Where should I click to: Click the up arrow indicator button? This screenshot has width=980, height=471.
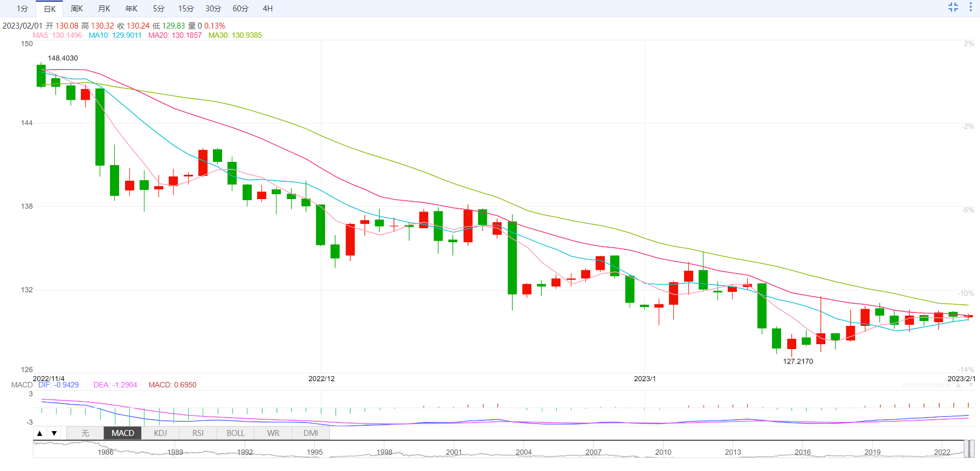point(39,433)
